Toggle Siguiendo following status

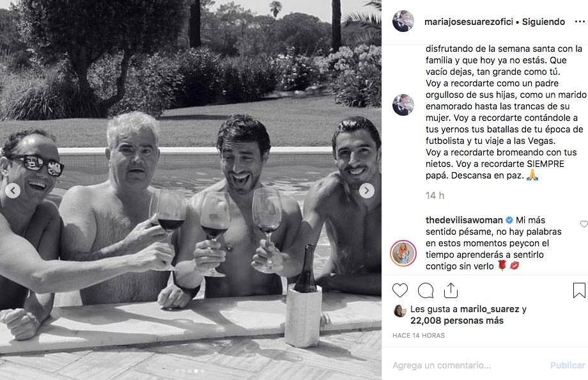coord(543,22)
